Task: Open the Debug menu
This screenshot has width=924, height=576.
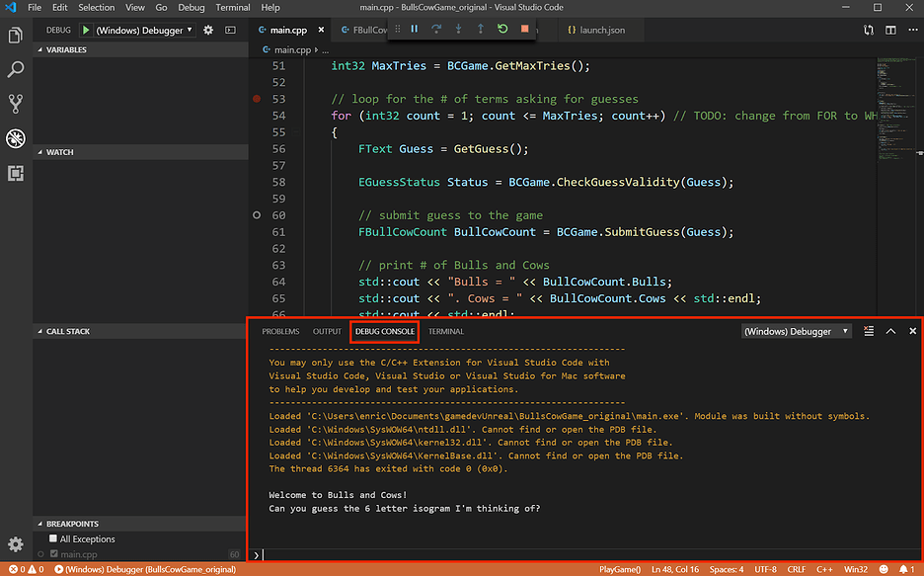Action: click(192, 7)
